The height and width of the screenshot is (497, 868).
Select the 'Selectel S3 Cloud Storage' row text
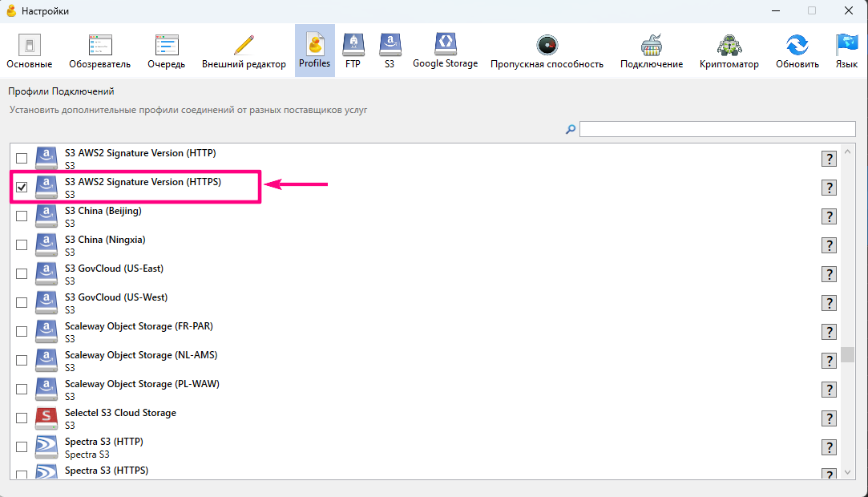(x=120, y=413)
